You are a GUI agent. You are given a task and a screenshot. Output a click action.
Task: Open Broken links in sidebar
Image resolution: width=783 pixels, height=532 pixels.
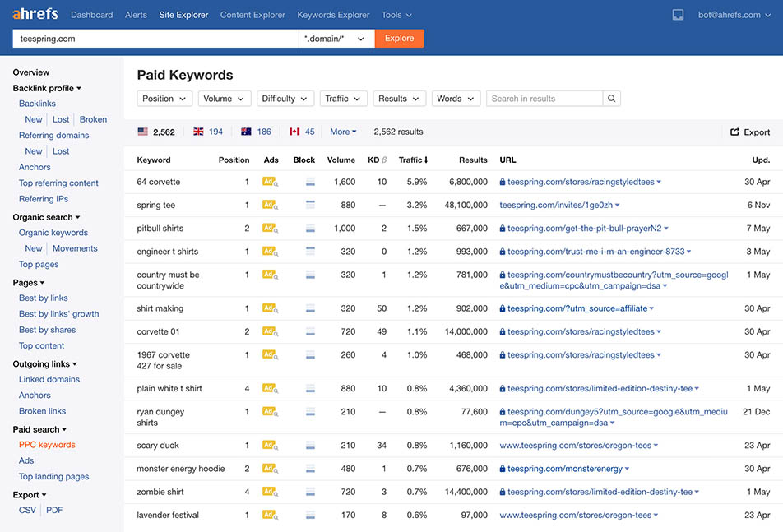(x=43, y=411)
